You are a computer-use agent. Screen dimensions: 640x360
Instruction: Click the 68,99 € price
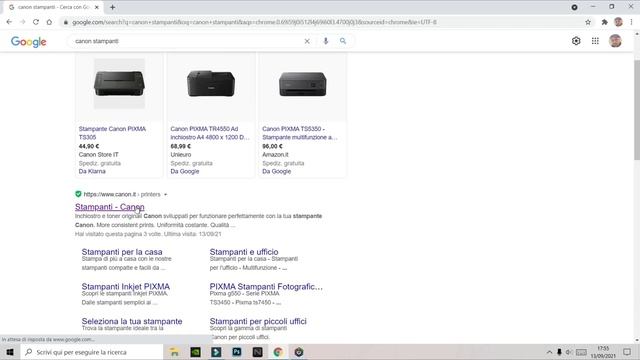point(181,146)
